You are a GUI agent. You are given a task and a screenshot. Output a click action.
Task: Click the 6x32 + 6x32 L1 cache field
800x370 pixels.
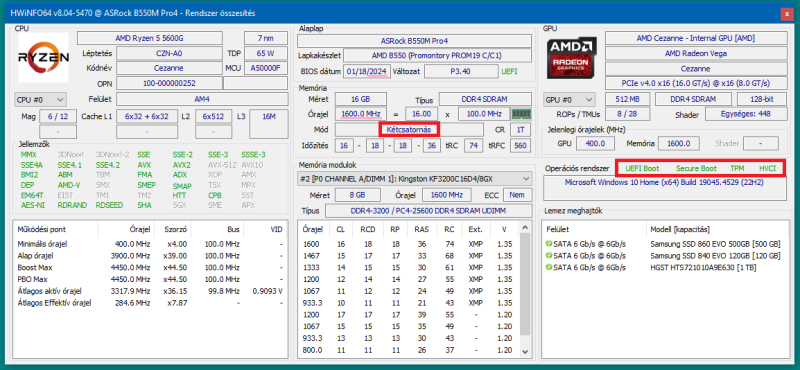[x=146, y=116]
